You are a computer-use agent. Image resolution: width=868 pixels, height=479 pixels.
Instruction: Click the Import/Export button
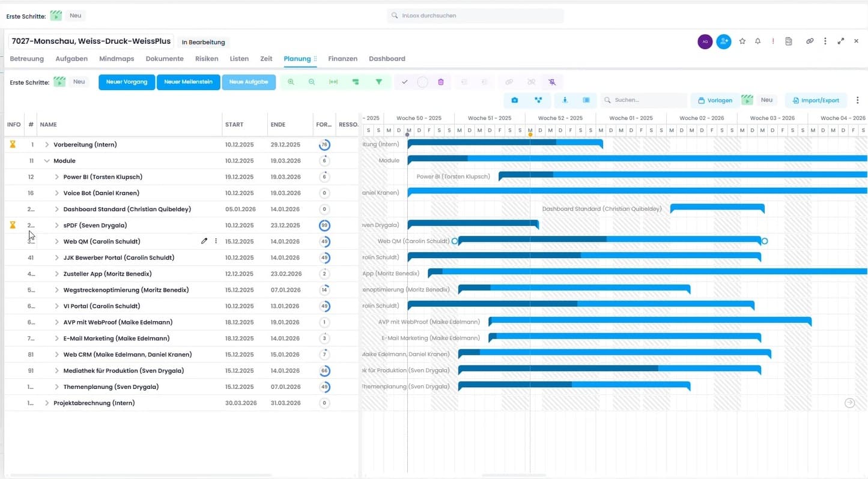(815, 100)
